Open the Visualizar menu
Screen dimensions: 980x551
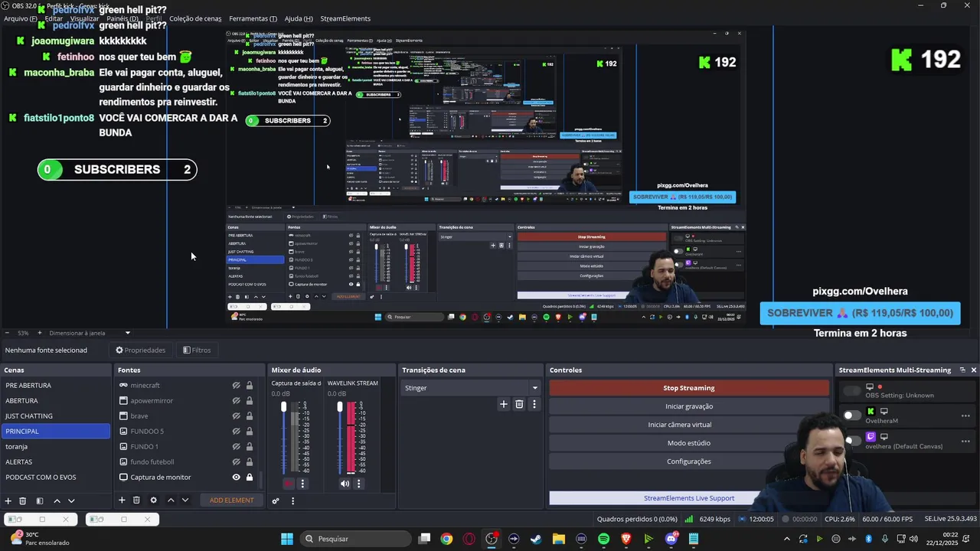[x=84, y=18]
